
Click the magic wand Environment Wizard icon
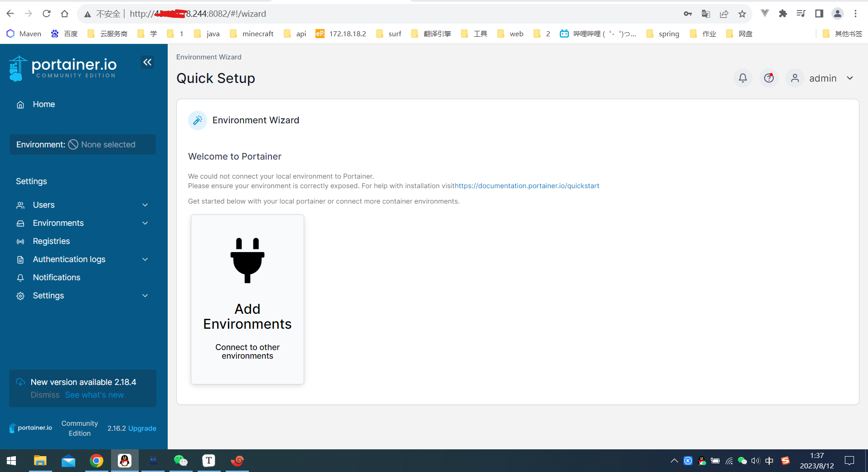point(198,120)
